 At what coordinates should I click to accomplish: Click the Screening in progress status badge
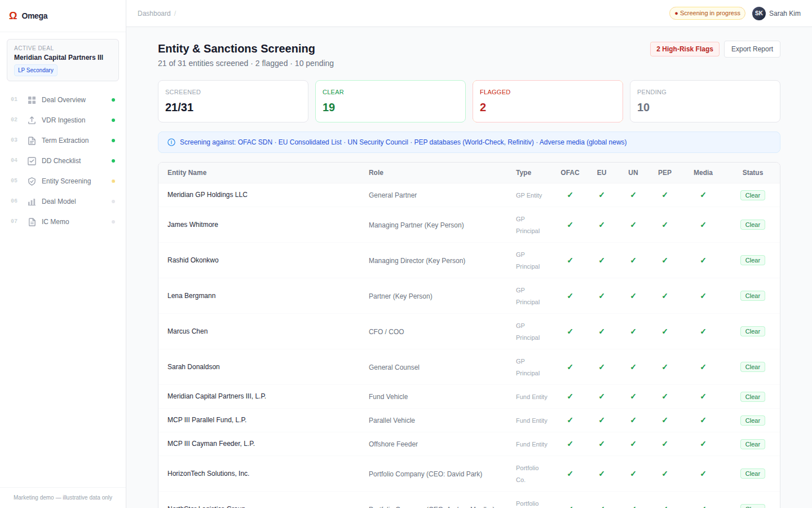(x=707, y=13)
